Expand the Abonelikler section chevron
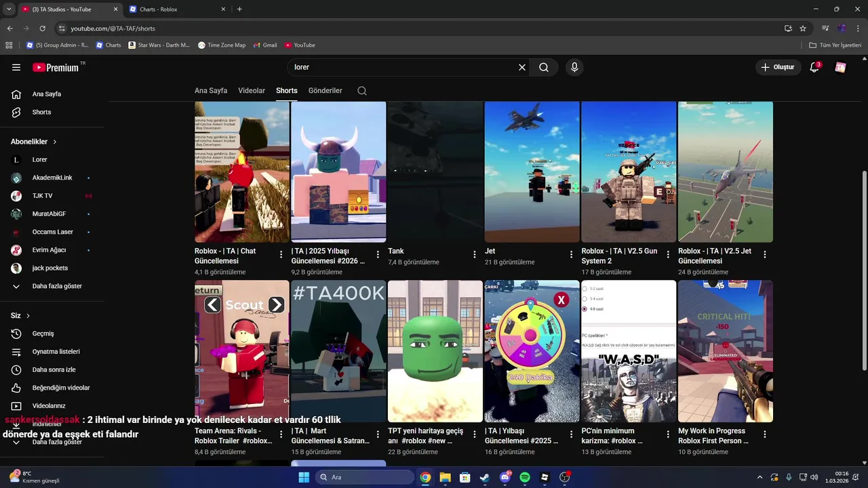 pyautogui.click(x=55, y=142)
